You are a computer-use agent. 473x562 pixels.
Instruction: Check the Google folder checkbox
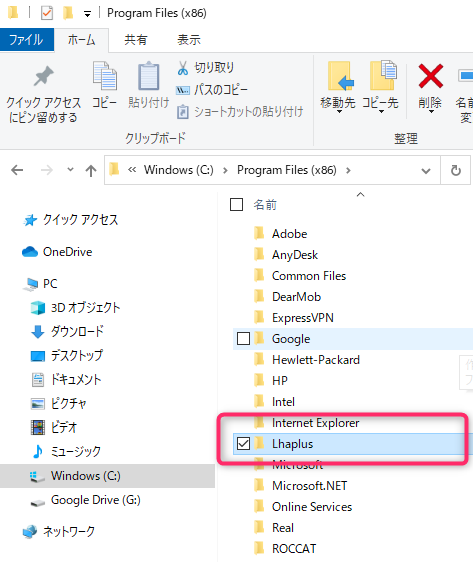(x=244, y=338)
